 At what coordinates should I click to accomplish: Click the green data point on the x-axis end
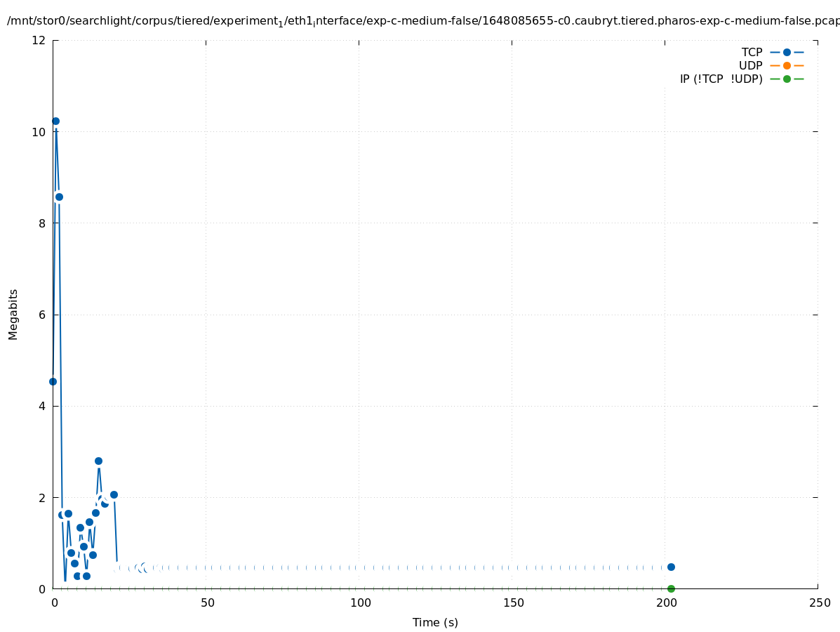coord(671,588)
